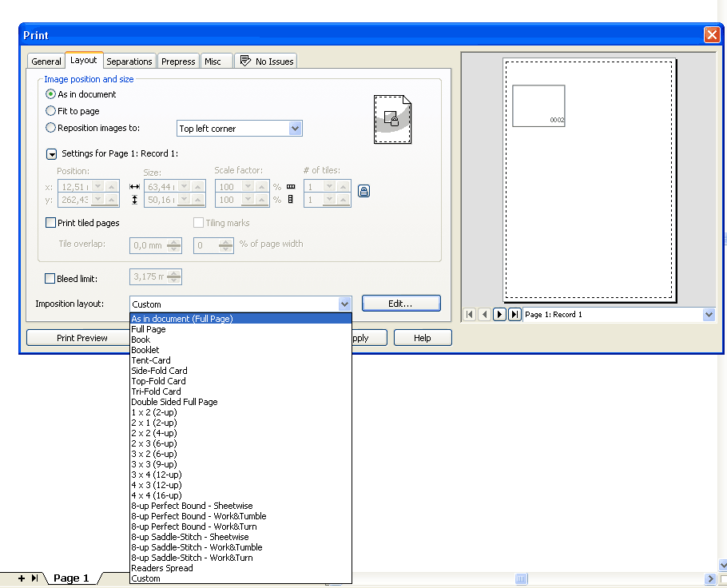The image size is (727, 588).
Task: Toggle the Tiling marks checkbox
Action: (x=198, y=223)
